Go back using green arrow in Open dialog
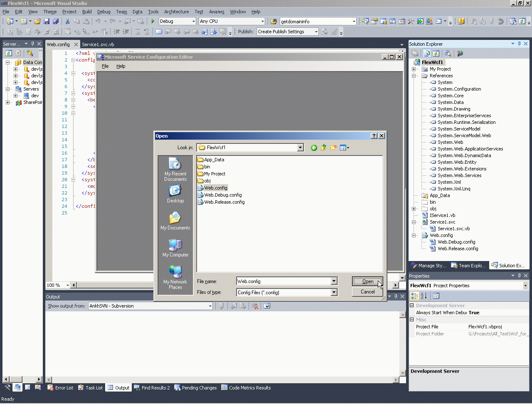The image size is (532, 404). click(x=314, y=148)
